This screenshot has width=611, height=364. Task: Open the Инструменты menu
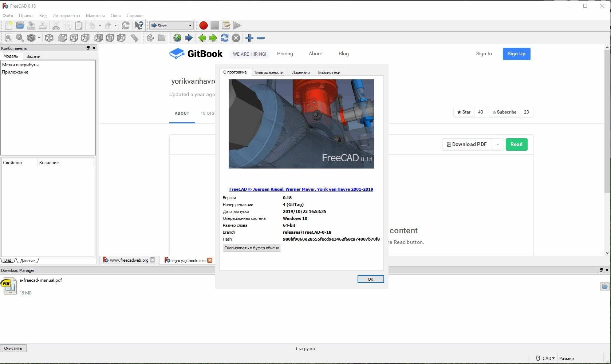(66, 16)
